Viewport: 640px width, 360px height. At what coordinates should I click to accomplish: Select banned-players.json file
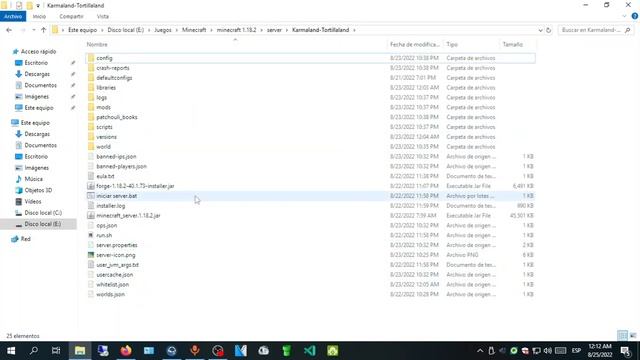click(x=121, y=166)
